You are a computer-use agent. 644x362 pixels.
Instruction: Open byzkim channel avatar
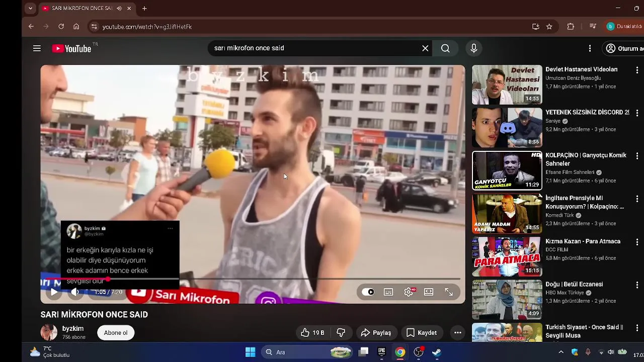pyautogui.click(x=49, y=332)
